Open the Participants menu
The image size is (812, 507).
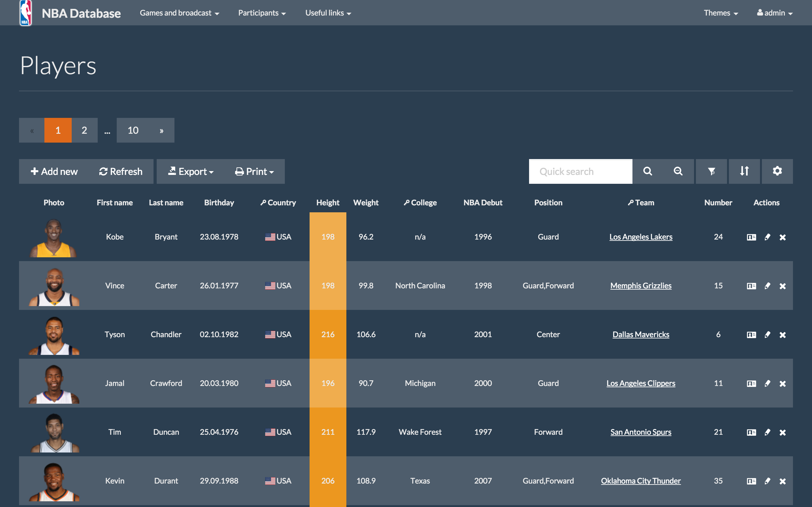click(x=262, y=13)
